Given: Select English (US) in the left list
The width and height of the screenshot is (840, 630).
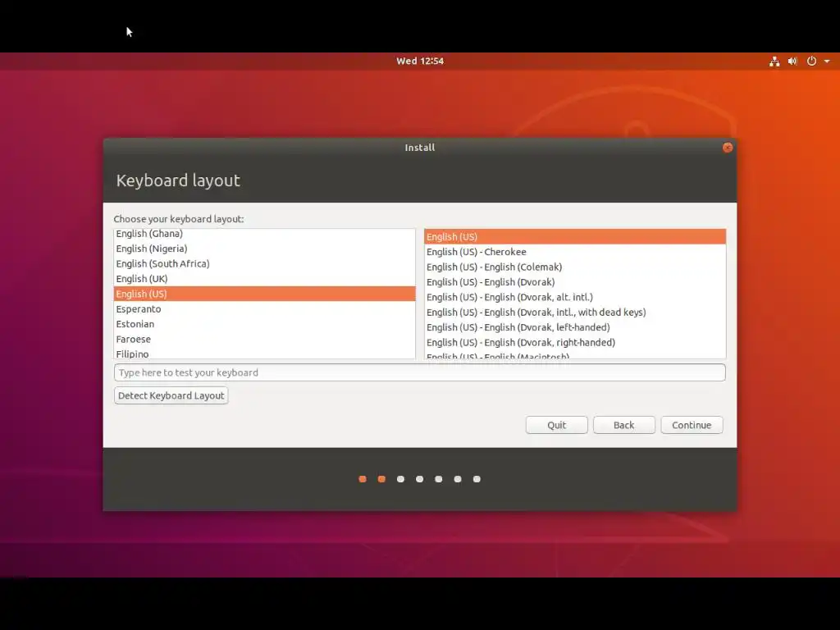Looking at the screenshot, I should (265, 294).
